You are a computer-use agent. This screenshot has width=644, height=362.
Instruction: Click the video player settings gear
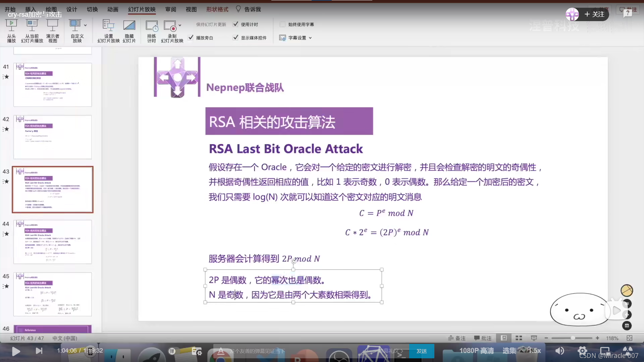(582, 351)
